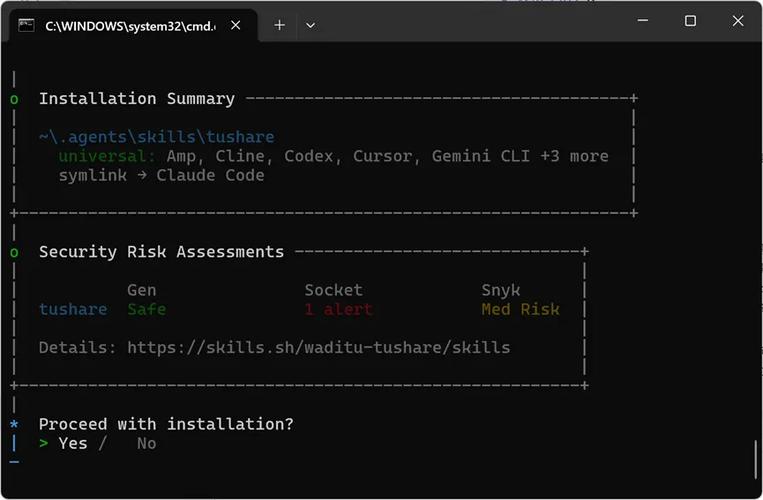Screen dimensions: 763x500
Task: Click the 'universal:' agents label
Action: 107,156
